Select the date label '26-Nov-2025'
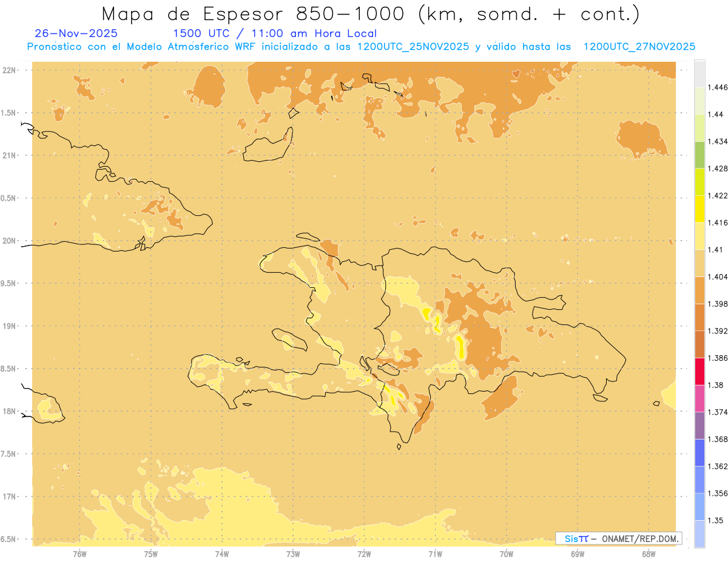The height and width of the screenshot is (562, 728). point(76,33)
